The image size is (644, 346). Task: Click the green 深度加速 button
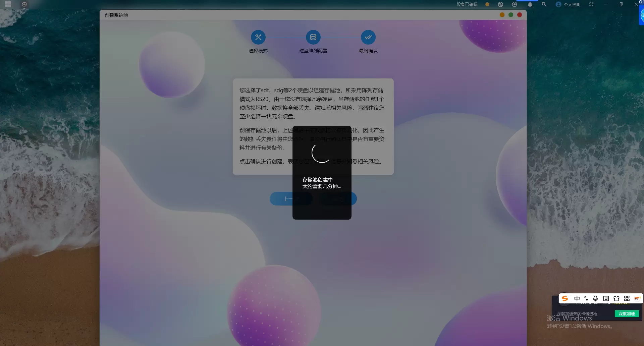[x=627, y=314]
